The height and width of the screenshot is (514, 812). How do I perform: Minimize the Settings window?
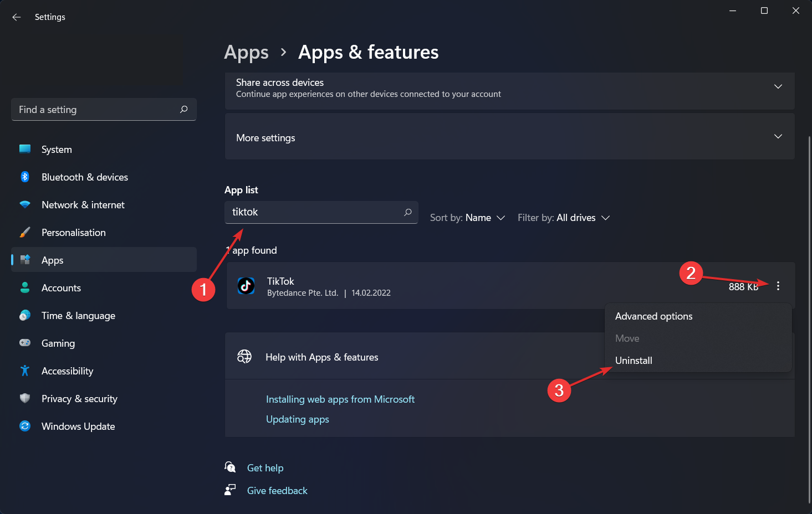point(733,11)
